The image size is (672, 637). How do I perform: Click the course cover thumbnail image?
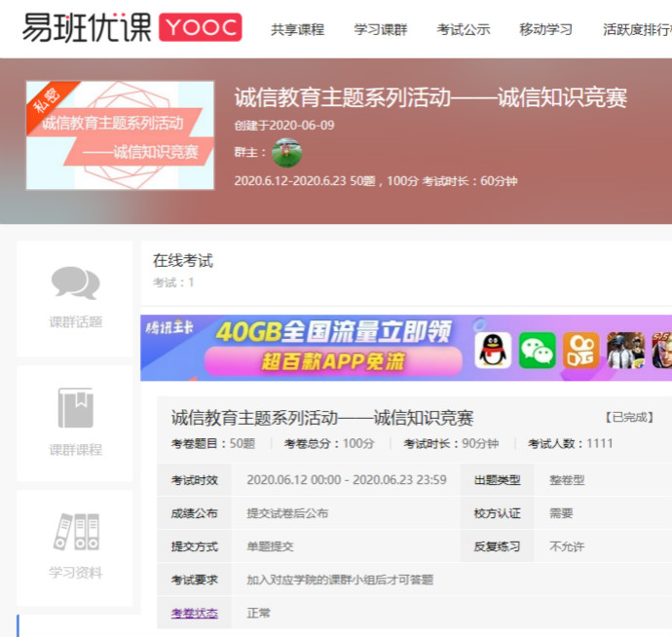[x=120, y=135]
